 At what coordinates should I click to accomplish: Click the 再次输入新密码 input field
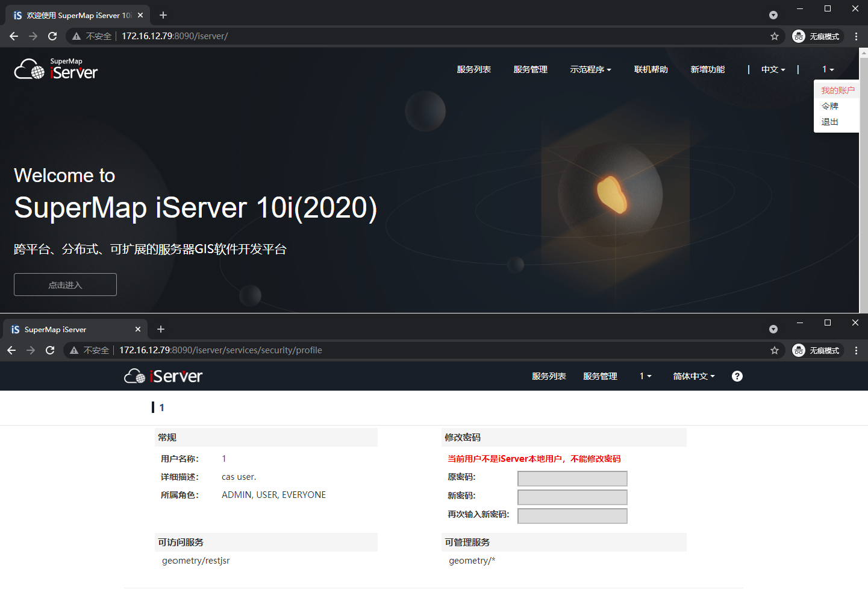(x=572, y=516)
